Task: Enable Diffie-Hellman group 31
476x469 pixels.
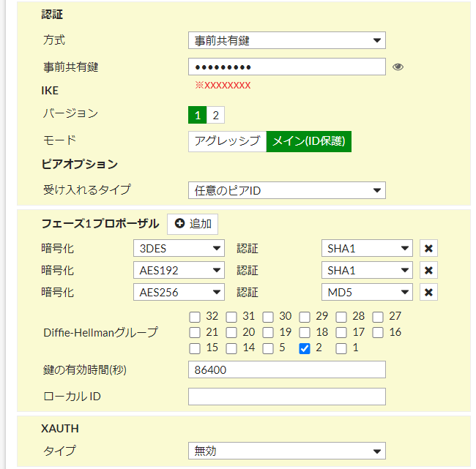Action: point(231,317)
